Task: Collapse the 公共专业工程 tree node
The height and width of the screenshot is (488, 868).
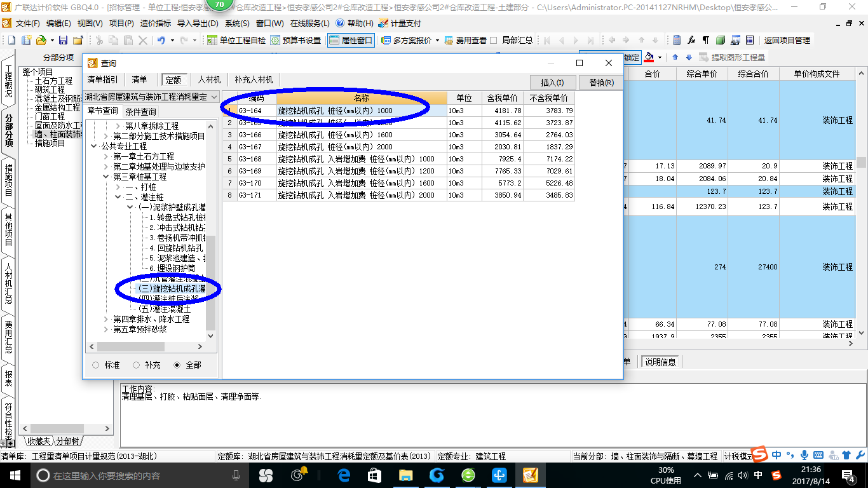Action: (95, 146)
